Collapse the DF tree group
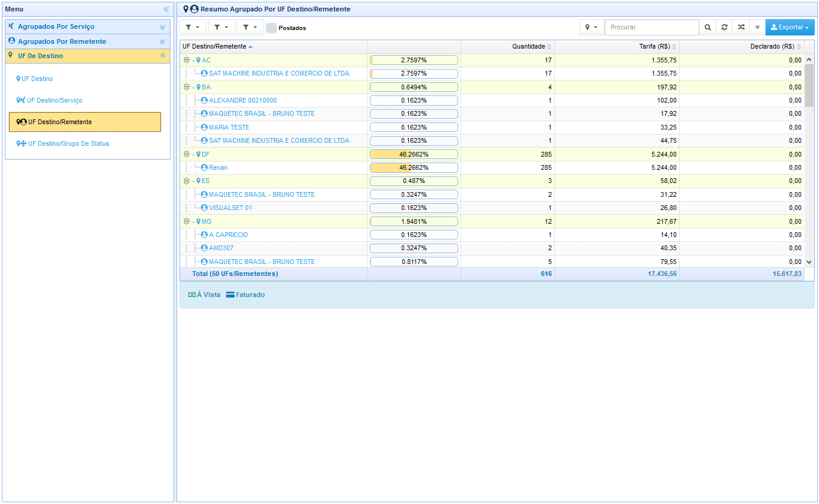The height and width of the screenshot is (504, 819). [x=186, y=154]
